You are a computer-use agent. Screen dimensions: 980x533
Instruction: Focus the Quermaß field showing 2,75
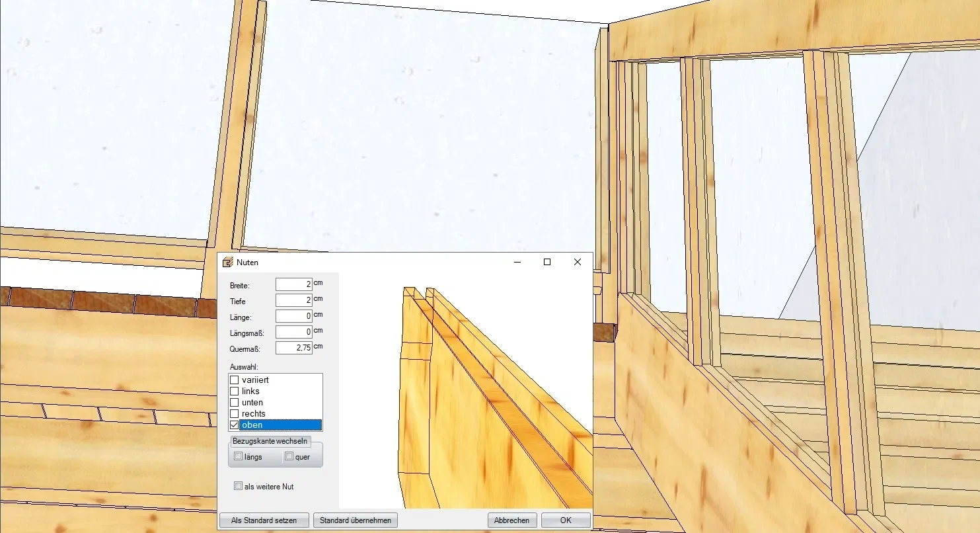[x=293, y=348]
